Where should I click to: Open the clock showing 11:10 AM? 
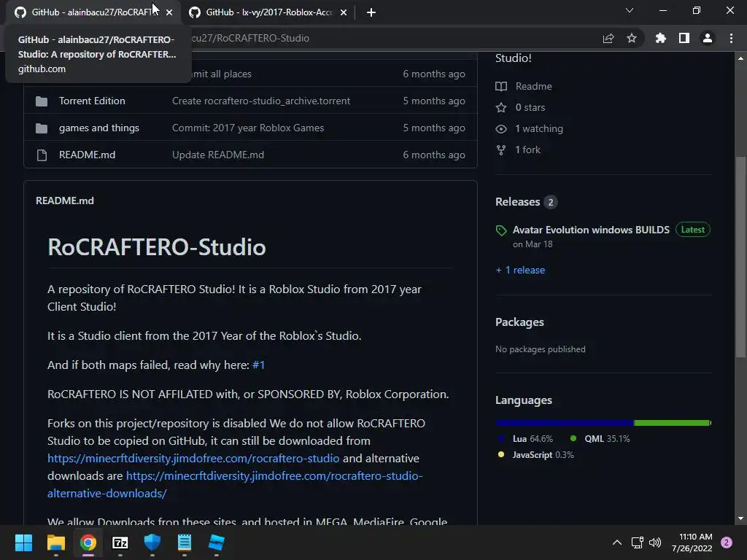tap(692, 542)
